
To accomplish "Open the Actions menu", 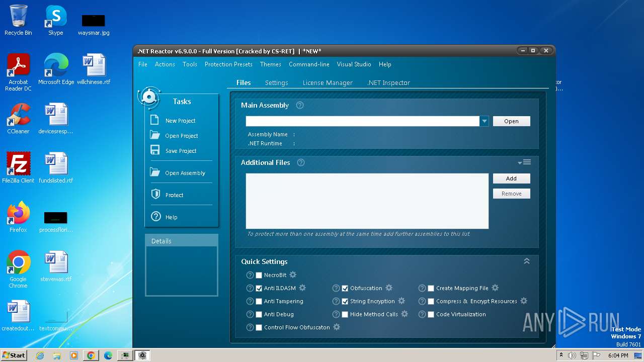I will click(165, 64).
